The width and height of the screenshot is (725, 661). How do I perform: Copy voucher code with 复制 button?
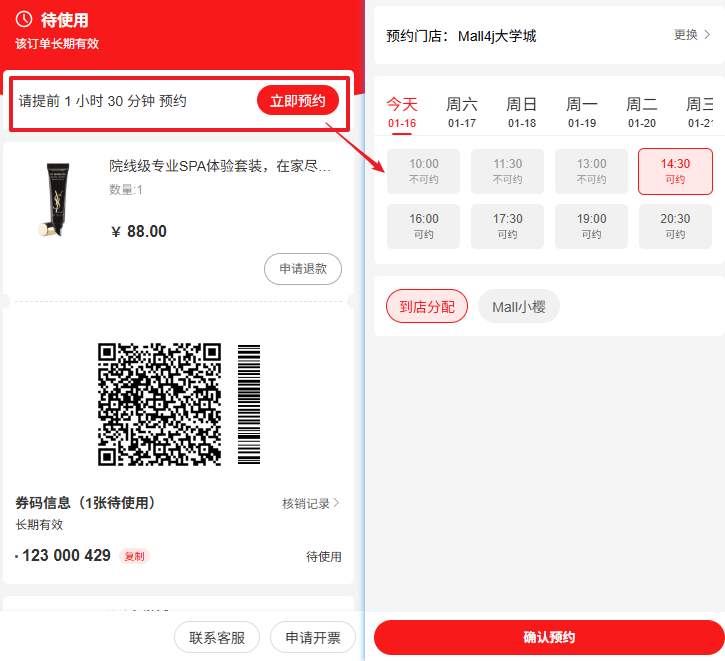pyautogui.click(x=135, y=556)
